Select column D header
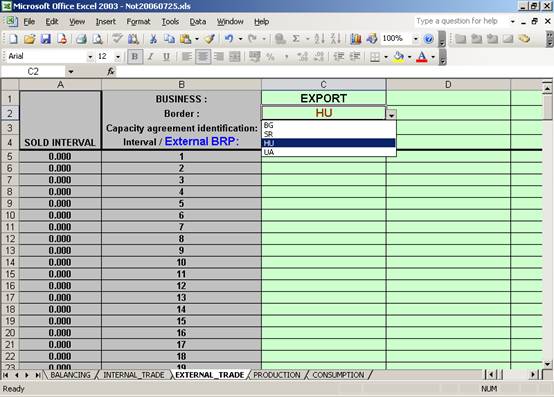The image size is (554, 397). pyautogui.click(x=448, y=85)
